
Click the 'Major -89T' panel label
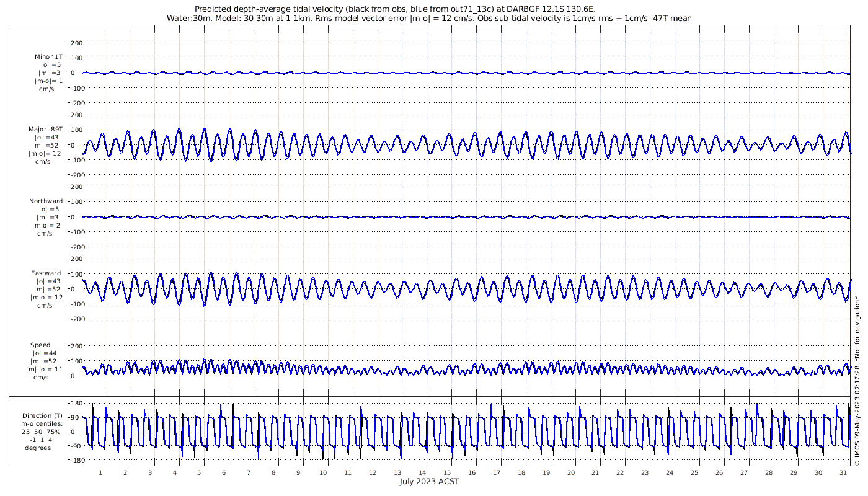click(45, 130)
